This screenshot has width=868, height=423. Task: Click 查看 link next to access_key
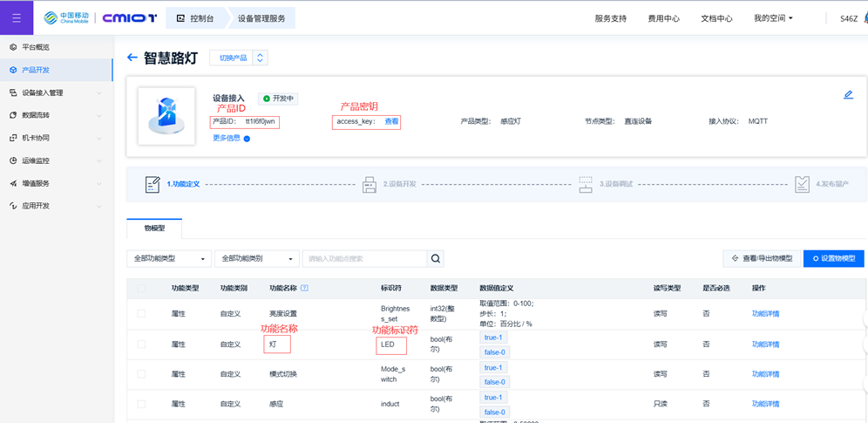click(392, 122)
